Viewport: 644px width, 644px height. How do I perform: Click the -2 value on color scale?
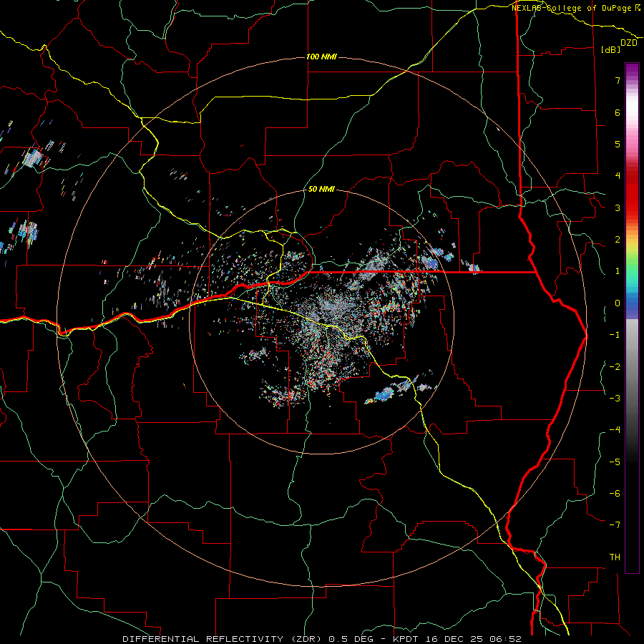(615, 366)
